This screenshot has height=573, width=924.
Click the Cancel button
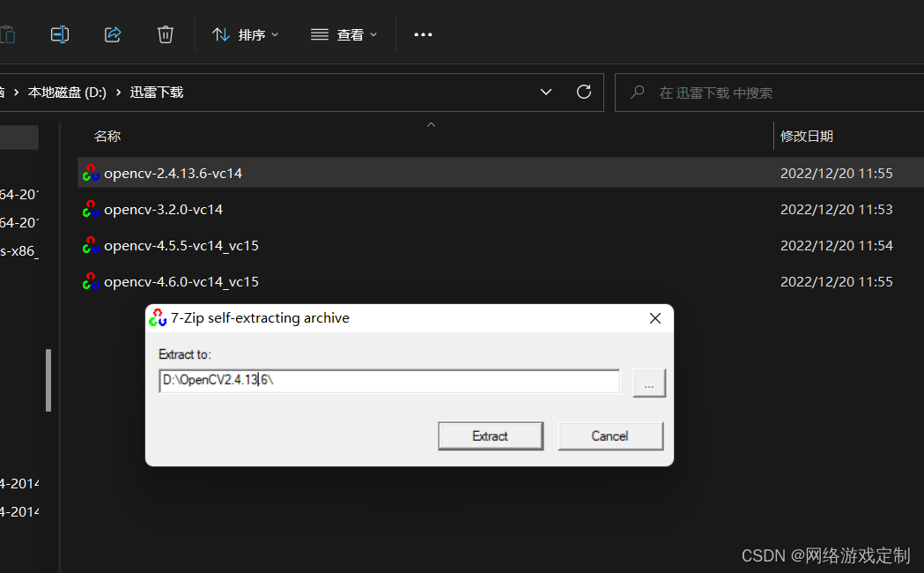point(610,436)
